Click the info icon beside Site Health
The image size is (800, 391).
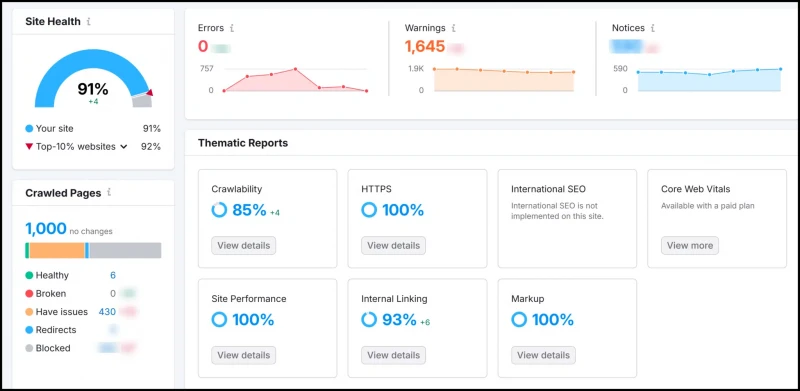[x=89, y=21]
